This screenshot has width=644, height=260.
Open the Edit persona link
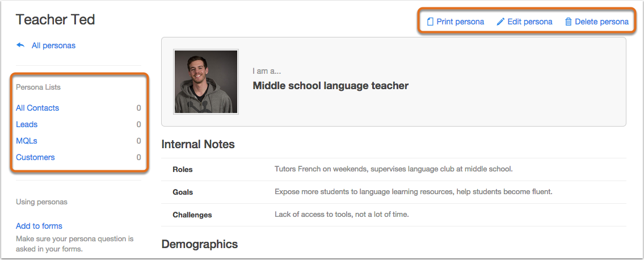click(530, 22)
